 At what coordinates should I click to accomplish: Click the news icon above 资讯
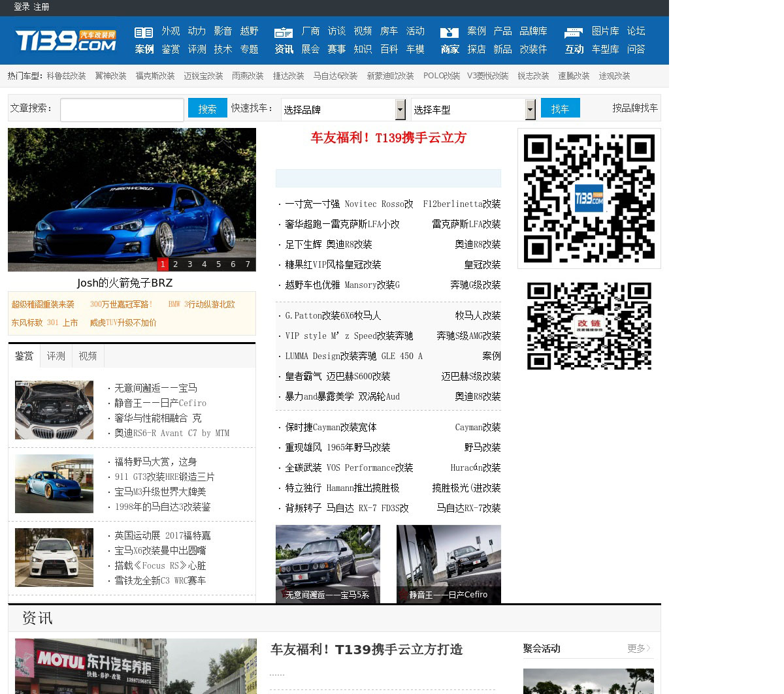284,32
